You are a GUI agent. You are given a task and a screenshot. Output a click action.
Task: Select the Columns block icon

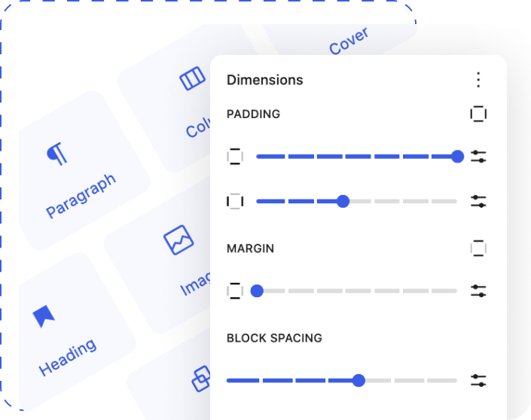pyautogui.click(x=192, y=79)
